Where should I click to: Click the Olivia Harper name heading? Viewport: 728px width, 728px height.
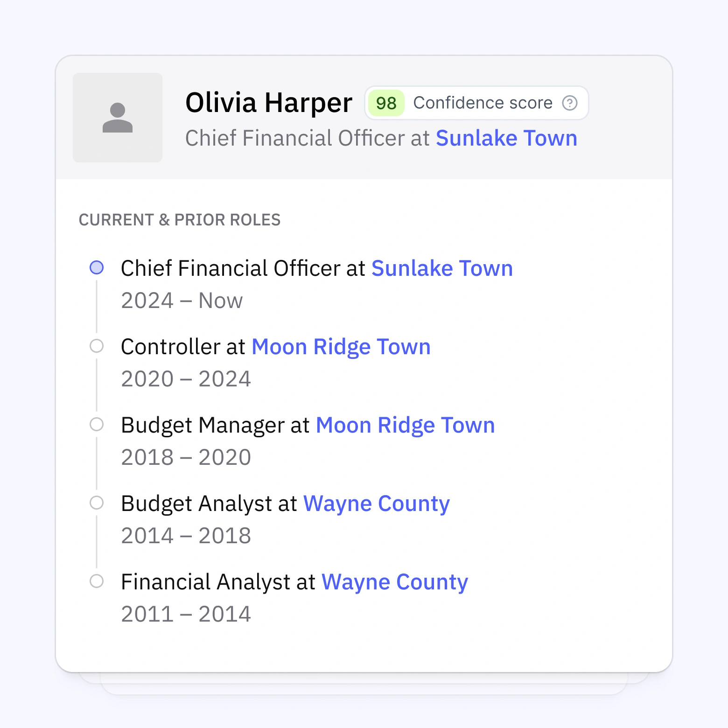269,102
